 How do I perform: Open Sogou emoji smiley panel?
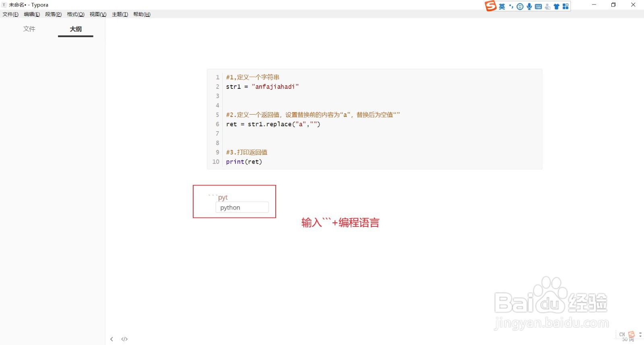point(520,6)
